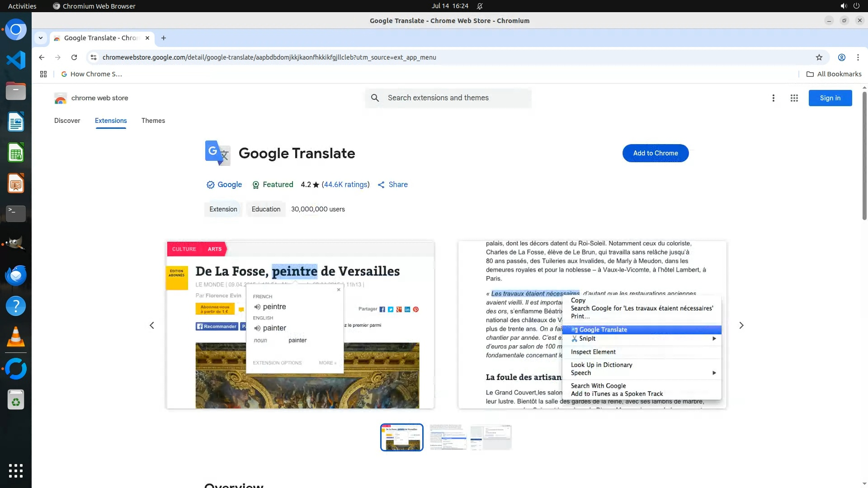Screen dimensions: 868x488
Task: Click the reload page icon
Action: pos(74,57)
